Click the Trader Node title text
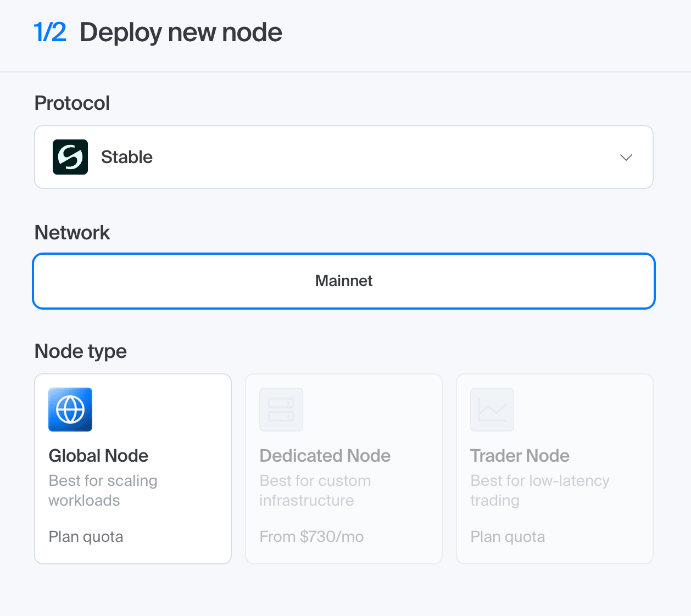The image size is (691, 616). [520, 456]
